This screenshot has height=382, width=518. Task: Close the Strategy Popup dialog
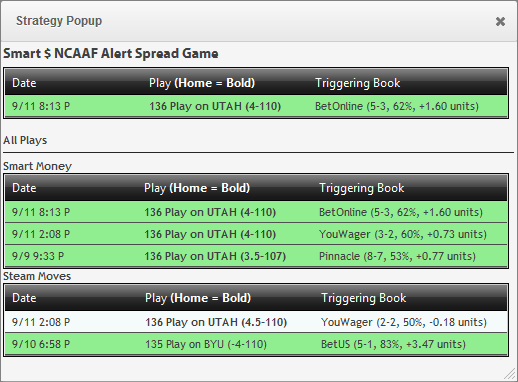pos(500,22)
